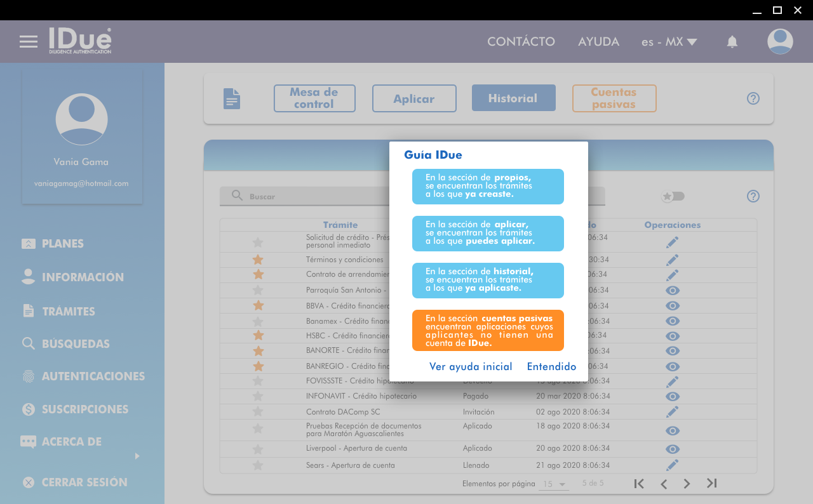Toggle view eye for INFONAVIT row
The height and width of the screenshot is (504, 813).
(673, 397)
